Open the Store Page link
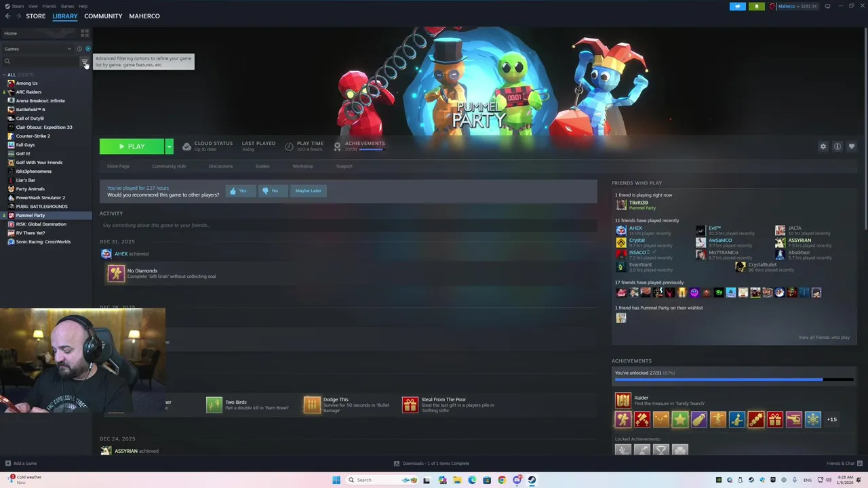This screenshot has height=488, width=868. tap(118, 166)
